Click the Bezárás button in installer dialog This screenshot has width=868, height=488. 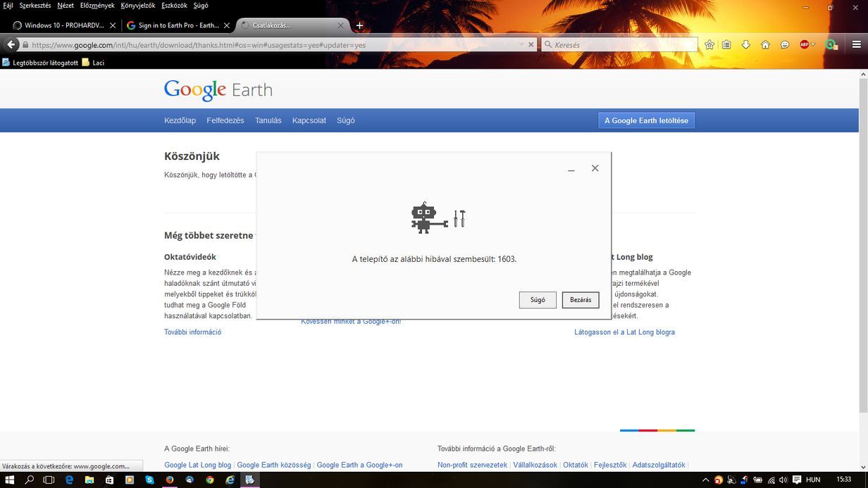[x=581, y=300]
